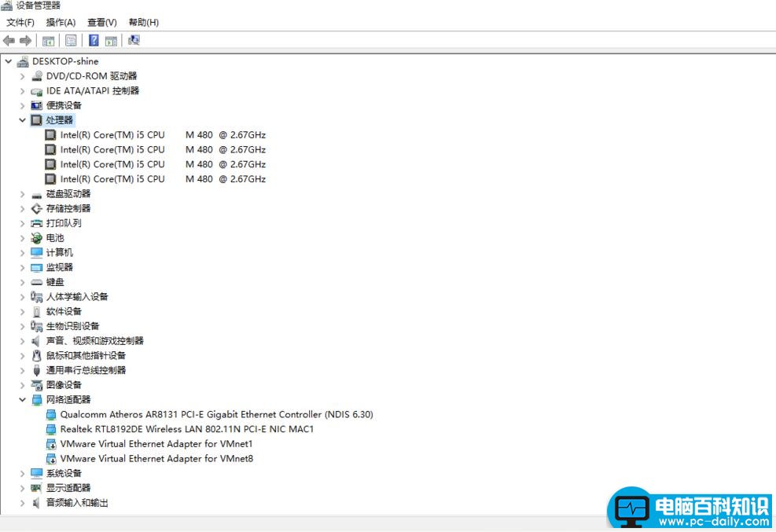This screenshot has width=776, height=532.
Task: Click the 键盘 keyboard device icon
Action: [x=36, y=282]
